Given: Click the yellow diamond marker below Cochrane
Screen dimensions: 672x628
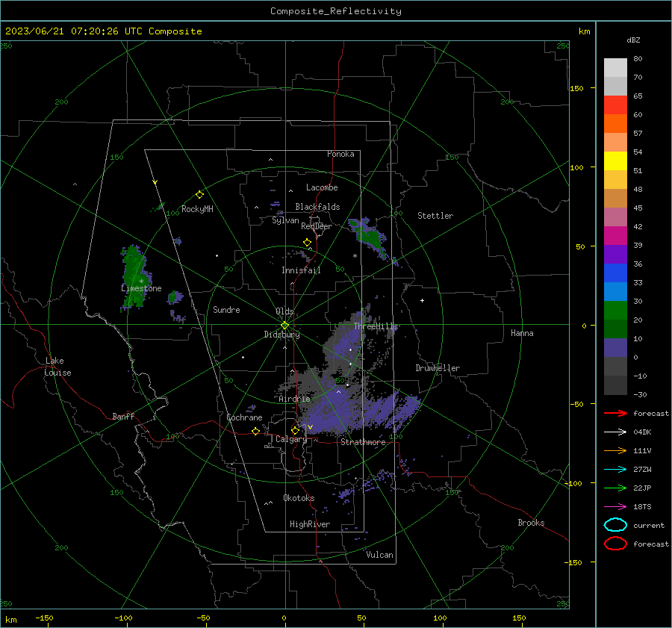Looking at the screenshot, I should click(256, 431).
